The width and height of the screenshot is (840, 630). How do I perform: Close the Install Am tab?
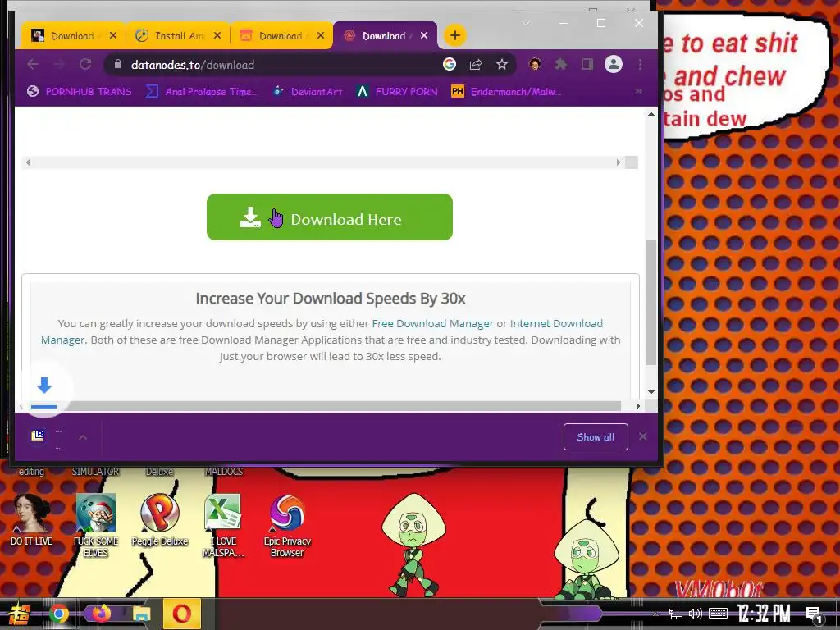[x=217, y=36]
